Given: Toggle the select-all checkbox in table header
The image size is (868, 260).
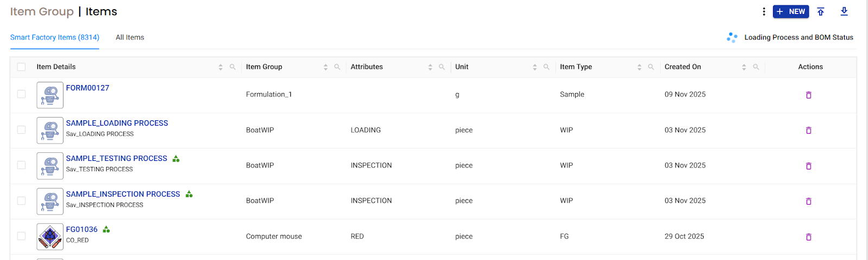Looking at the screenshot, I should click(21, 67).
